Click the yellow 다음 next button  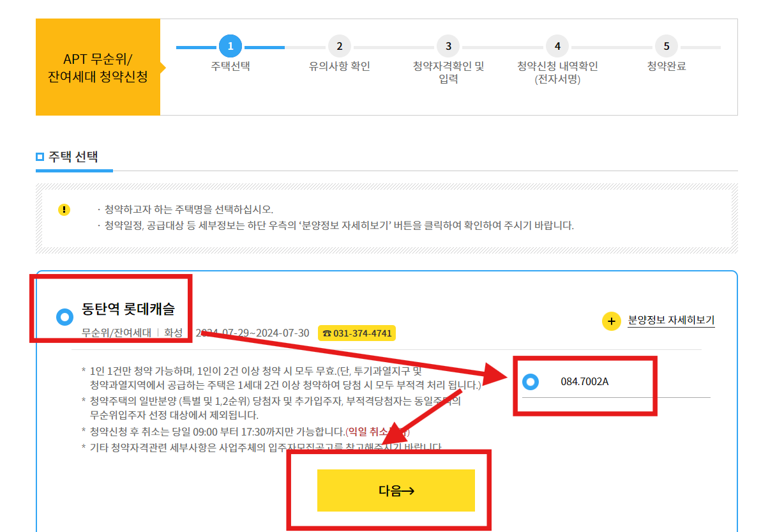(396, 490)
